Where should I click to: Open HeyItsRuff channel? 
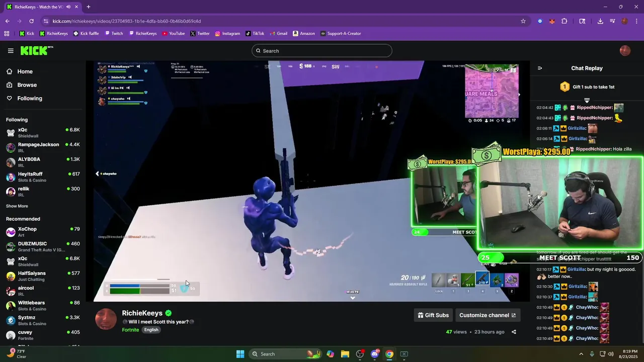click(x=43, y=177)
